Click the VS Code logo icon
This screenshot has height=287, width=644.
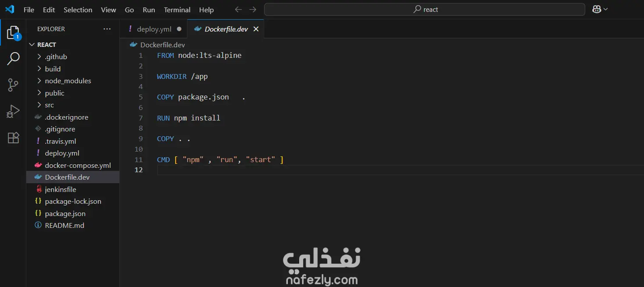9,9
